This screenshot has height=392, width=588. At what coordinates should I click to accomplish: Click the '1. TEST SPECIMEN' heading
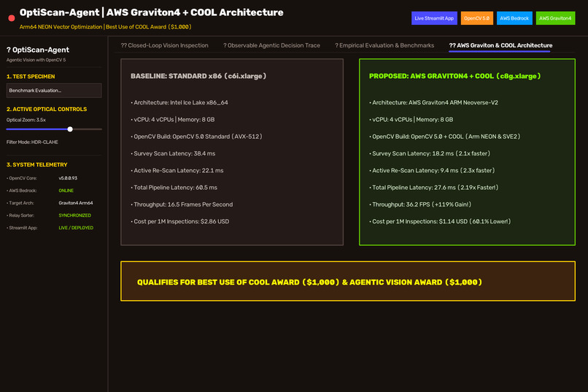click(x=31, y=77)
